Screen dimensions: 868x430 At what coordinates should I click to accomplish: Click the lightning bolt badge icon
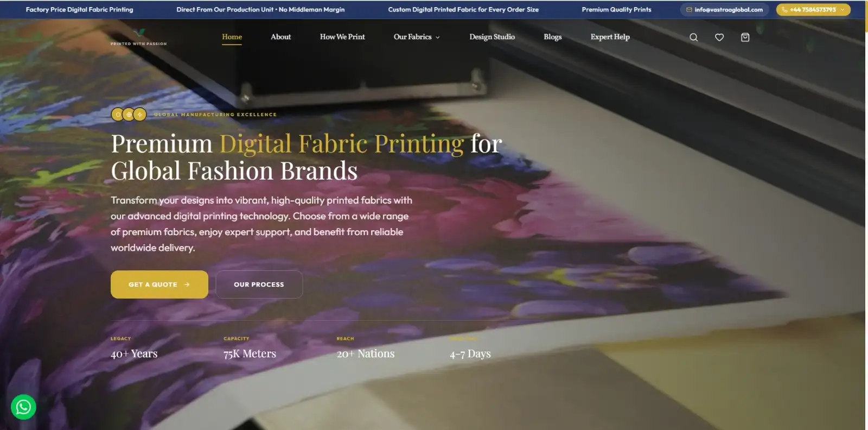(140, 115)
